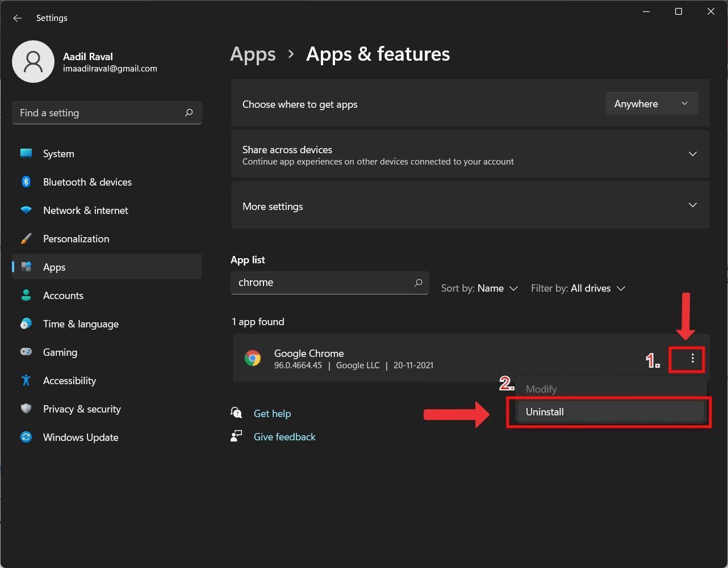This screenshot has width=728, height=568.
Task: Click the three-dot menu for Google Chrome
Action: [692, 359]
